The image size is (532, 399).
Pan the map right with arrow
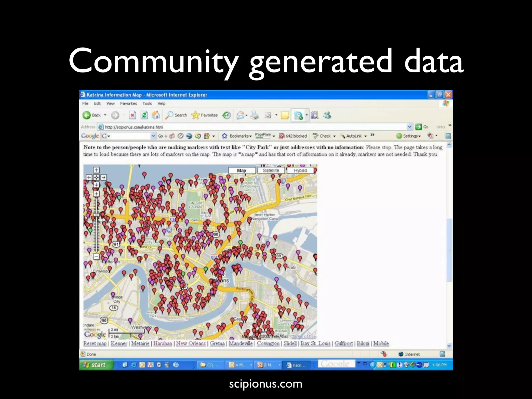[x=104, y=177]
